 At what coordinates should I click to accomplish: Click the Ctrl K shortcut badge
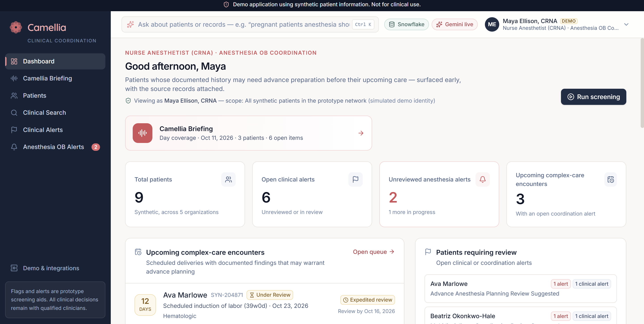[x=363, y=25]
